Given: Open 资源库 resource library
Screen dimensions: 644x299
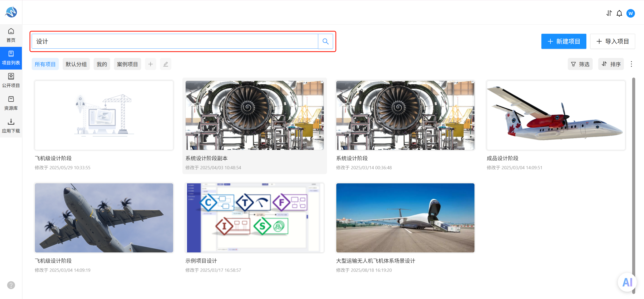Looking at the screenshot, I should 11,103.
